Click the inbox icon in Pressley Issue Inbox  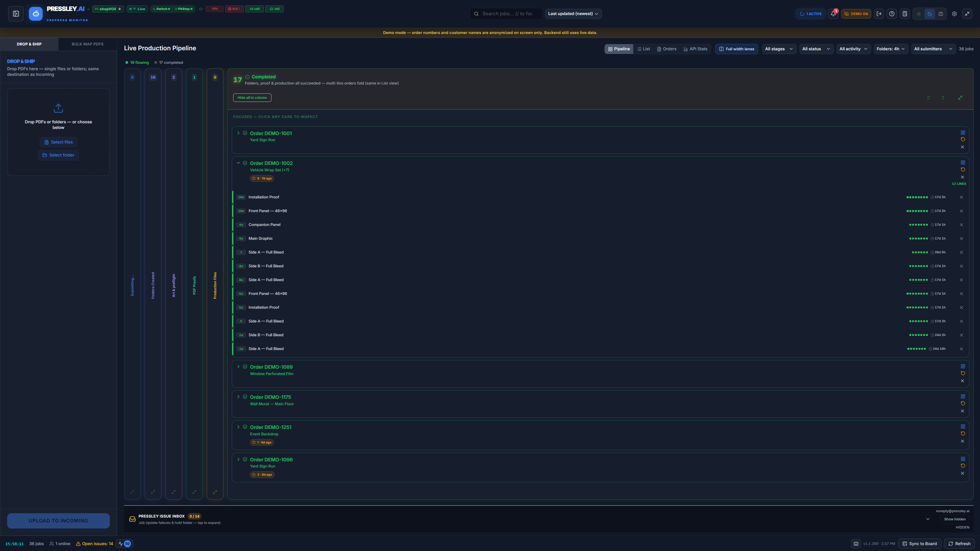(132, 519)
